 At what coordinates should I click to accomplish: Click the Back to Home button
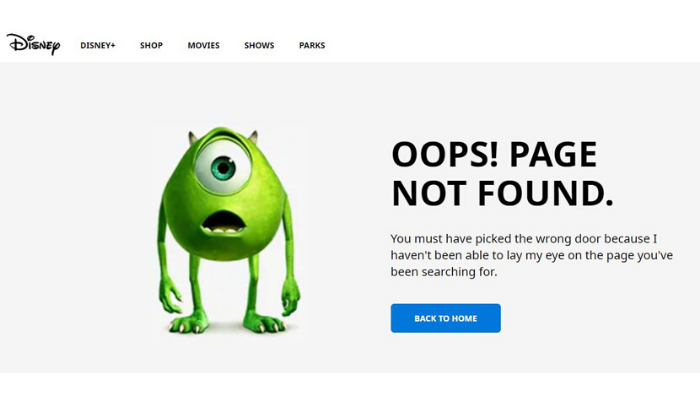(x=446, y=318)
